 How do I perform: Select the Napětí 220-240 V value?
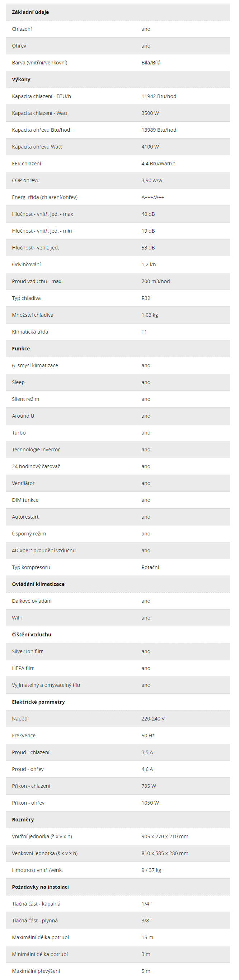point(153,719)
